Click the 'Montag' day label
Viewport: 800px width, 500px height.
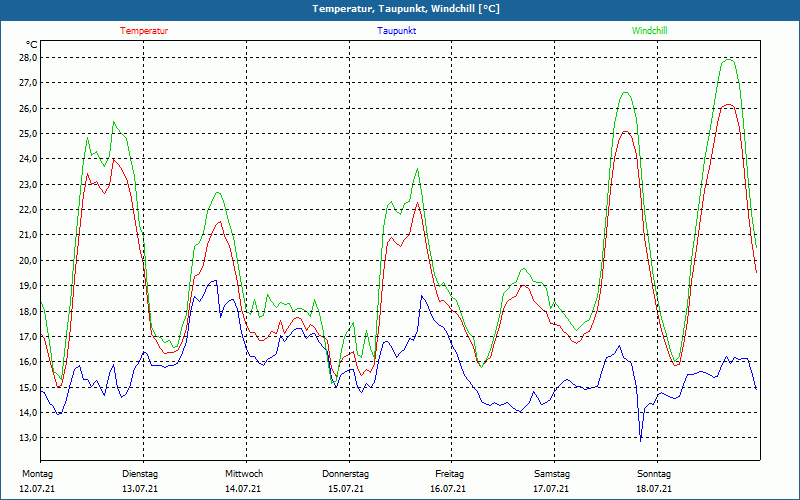click(37, 474)
